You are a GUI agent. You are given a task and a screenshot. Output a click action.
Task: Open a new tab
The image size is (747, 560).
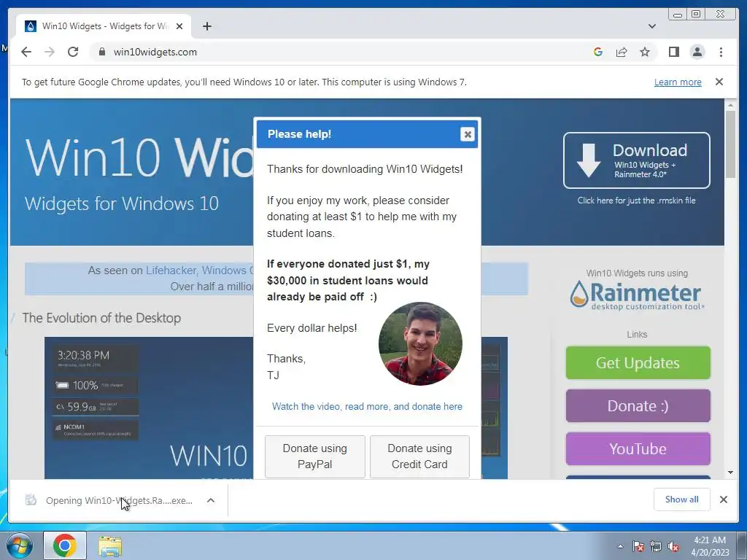click(x=206, y=26)
